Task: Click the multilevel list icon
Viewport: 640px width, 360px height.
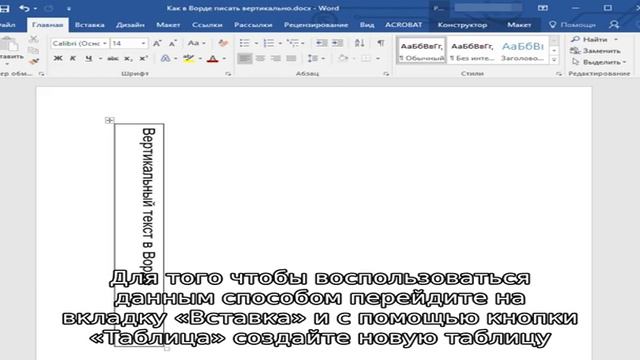Action: [x=292, y=43]
